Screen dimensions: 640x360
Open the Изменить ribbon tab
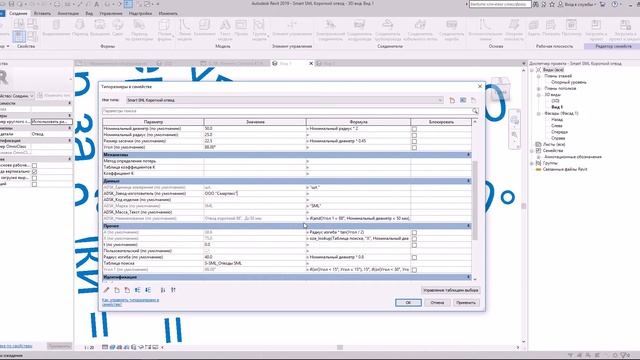click(x=168, y=13)
